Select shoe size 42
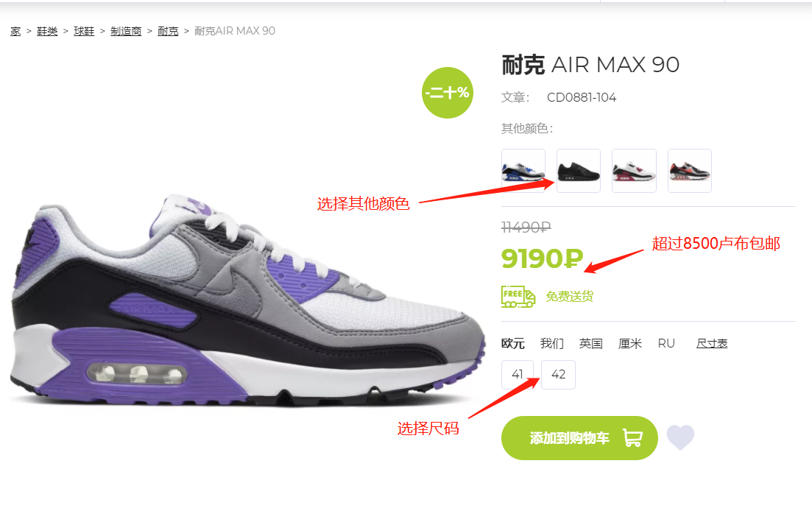Image resolution: width=812 pixels, height=522 pixels. (x=558, y=375)
